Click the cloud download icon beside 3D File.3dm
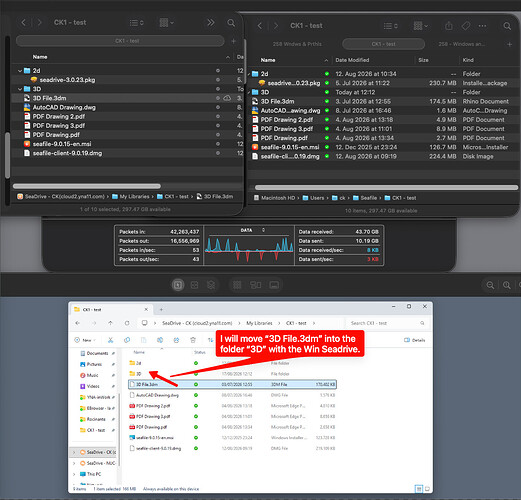 227,98
